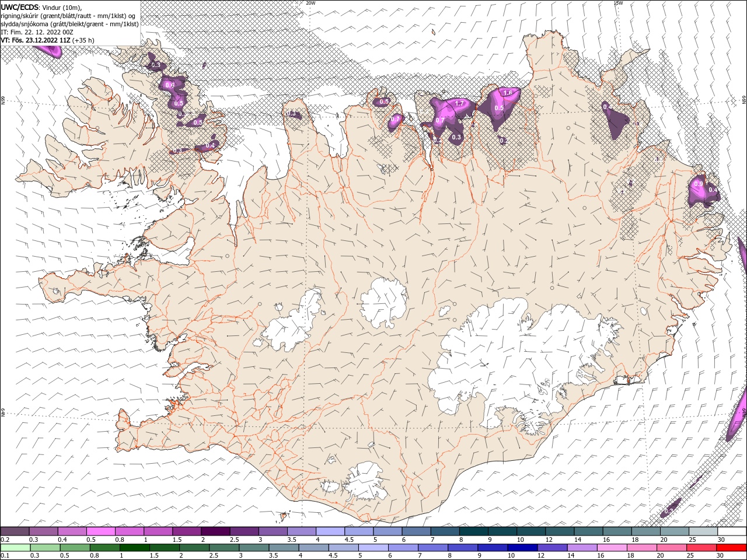
Task: Click the bright pink snow swatch between 0.5 and 0.8
Action: pos(101,531)
